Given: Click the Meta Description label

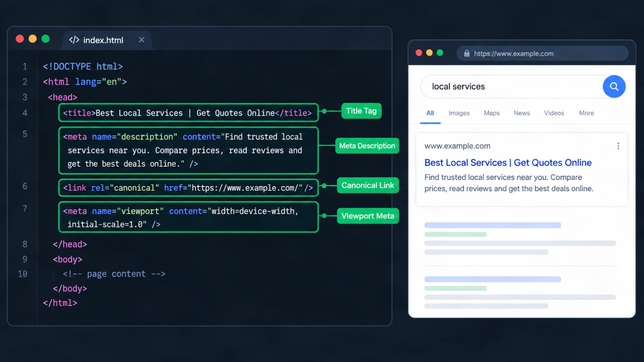Looking at the screenshot, I should pyautogui.click(x=367, y=146).
